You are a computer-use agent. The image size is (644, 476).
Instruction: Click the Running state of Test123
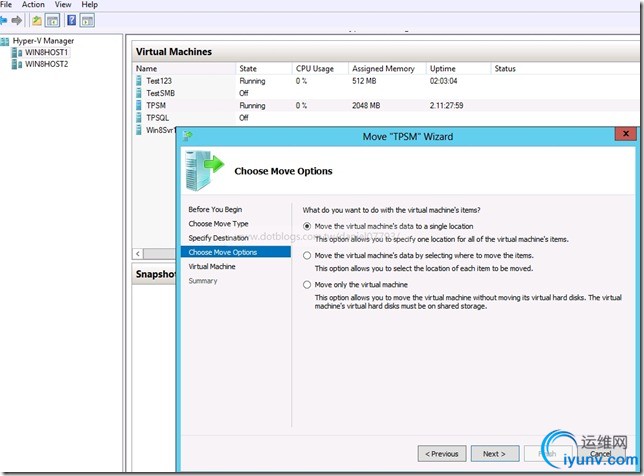[252, 81]
